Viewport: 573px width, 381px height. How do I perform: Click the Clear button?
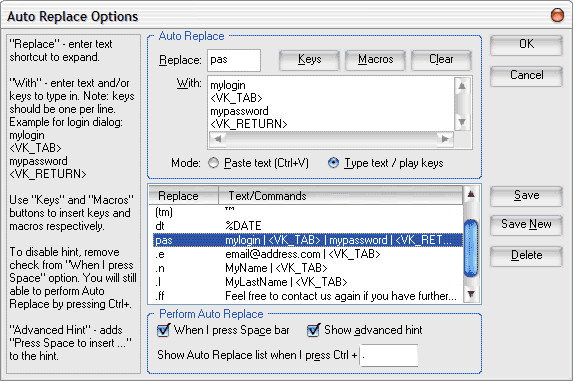coord(441,60)
